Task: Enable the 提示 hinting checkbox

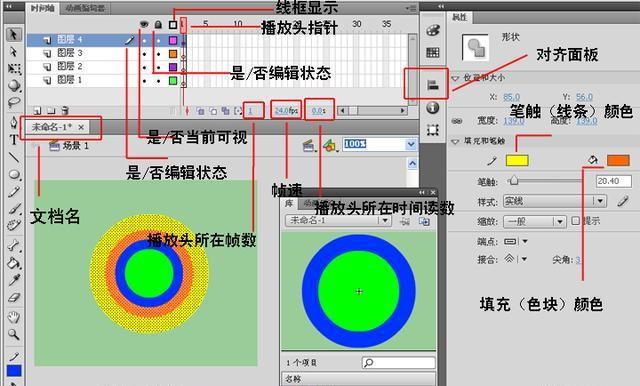Action: click(576, 221)
